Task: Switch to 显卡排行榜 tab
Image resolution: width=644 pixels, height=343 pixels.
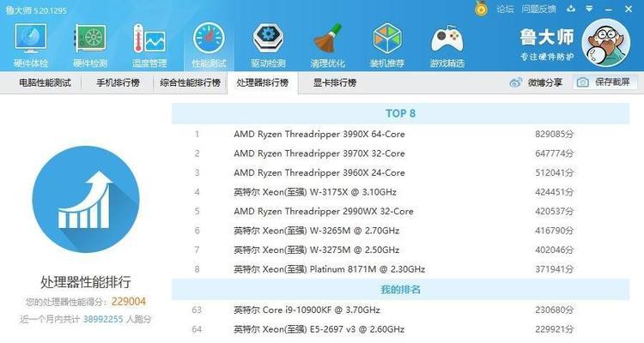Action: point(335,82)
